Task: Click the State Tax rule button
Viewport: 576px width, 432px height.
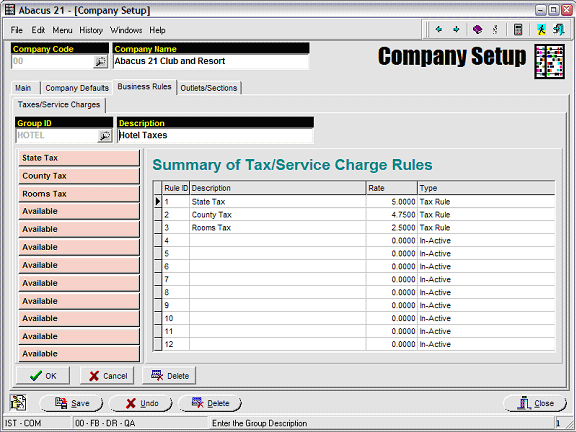Action: 79,158
